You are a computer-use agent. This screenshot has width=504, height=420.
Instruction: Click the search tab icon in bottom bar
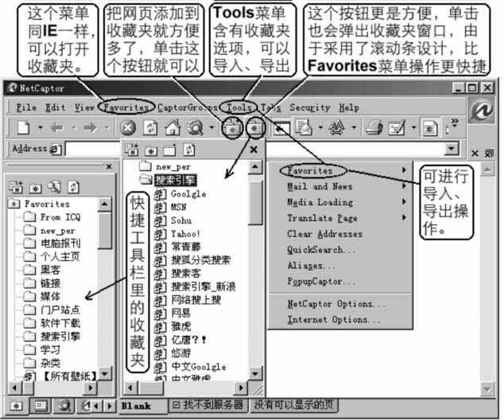pos(64,406)
